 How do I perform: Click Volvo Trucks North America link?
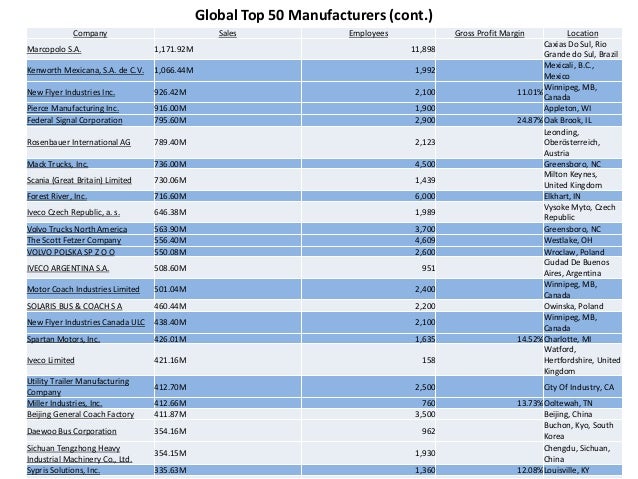tap(77, 229)
